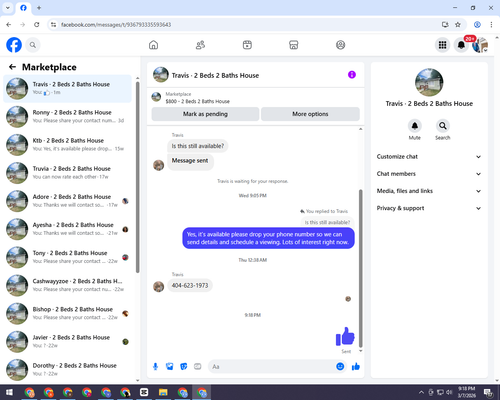
Task: Choose a GIF icon in composer
Action: pyautogui.click(x=198, y=367)
